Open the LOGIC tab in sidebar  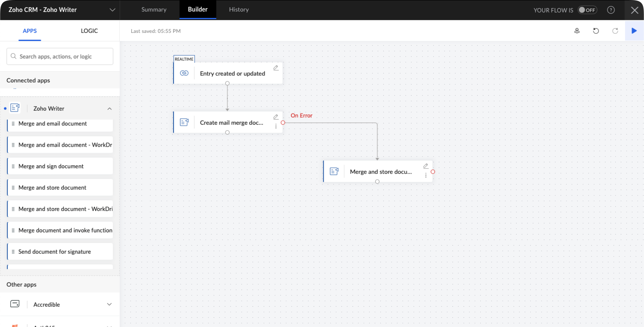pyautogui.click(x=89, y=31)
